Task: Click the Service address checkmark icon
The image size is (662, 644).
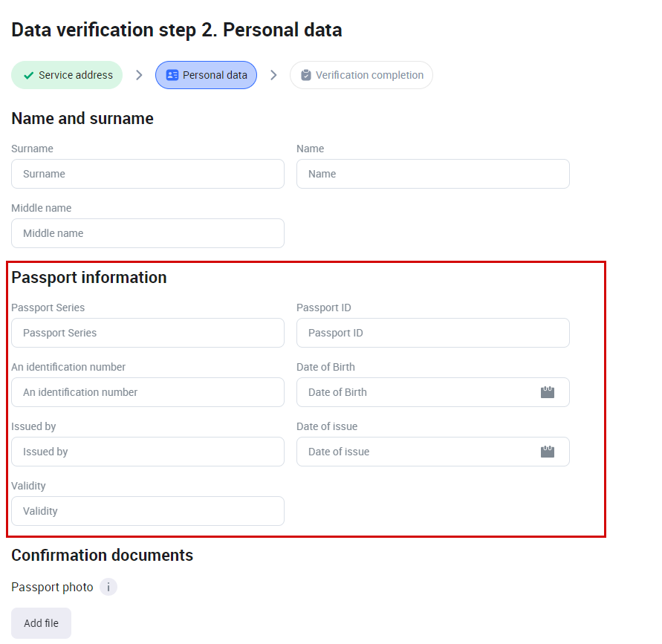Action: [x=29, y=75]
